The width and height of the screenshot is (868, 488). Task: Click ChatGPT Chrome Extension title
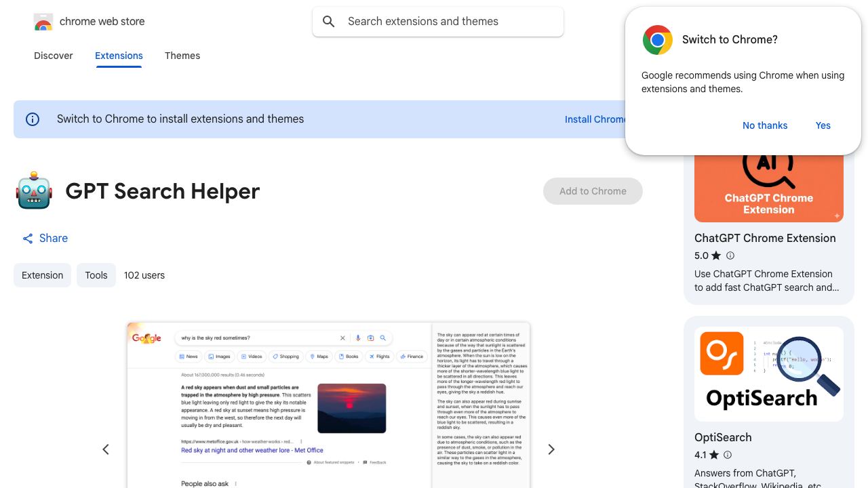tap(765, 238)
